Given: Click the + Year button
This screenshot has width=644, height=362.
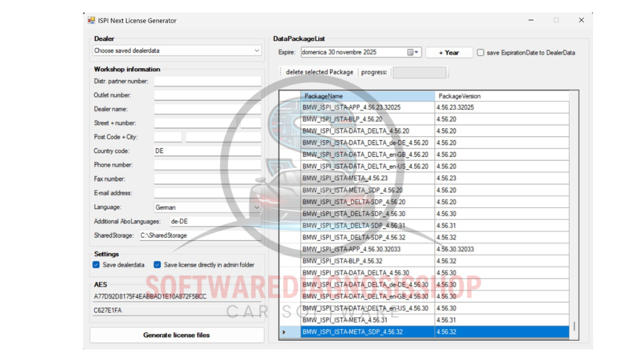Looking at the screenshot, I should (448, 52).
